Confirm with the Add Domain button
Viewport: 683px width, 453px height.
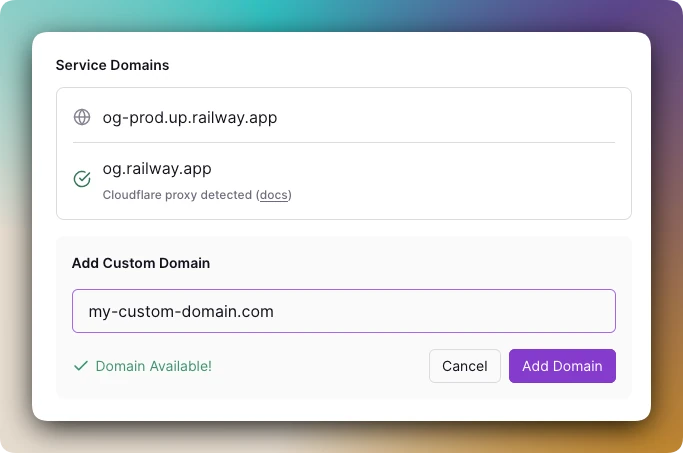562,366
